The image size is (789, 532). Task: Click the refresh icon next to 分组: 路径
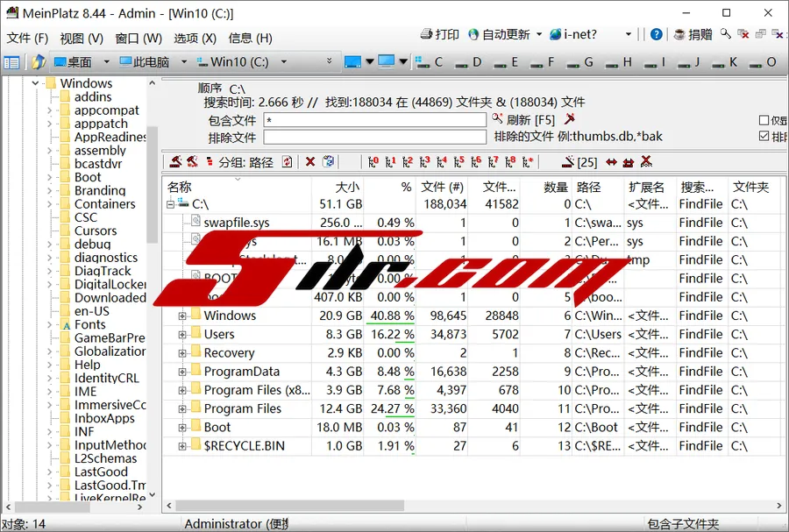pyautogui.click(x=287, y=161)
